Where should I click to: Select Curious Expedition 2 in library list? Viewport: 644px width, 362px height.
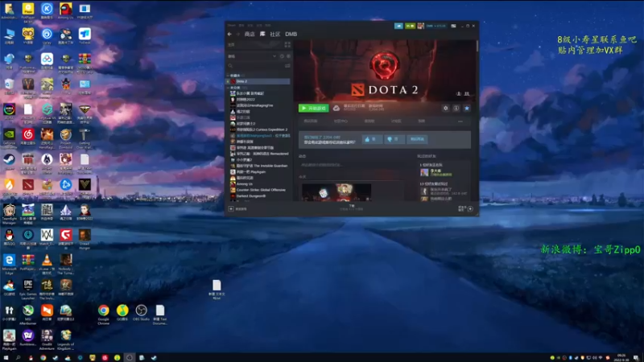[x=258, y=130]
